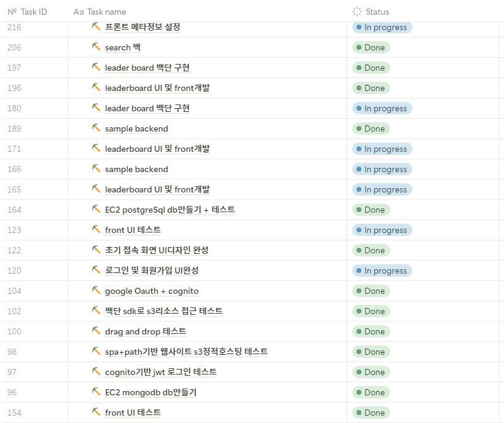Open In progress status for task 171
The image size is (504, 423).
click(382, 149)
